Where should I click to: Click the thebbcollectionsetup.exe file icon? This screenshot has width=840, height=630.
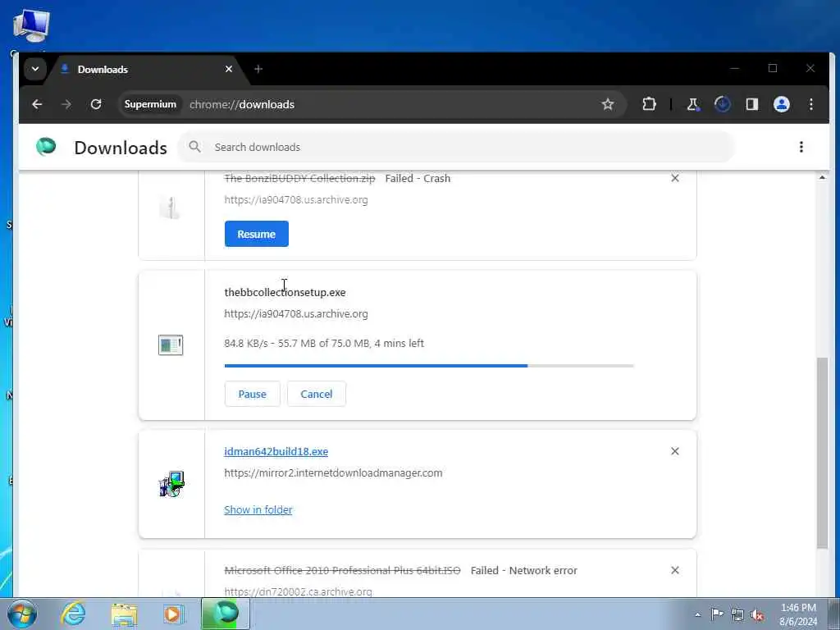[171, 345]
